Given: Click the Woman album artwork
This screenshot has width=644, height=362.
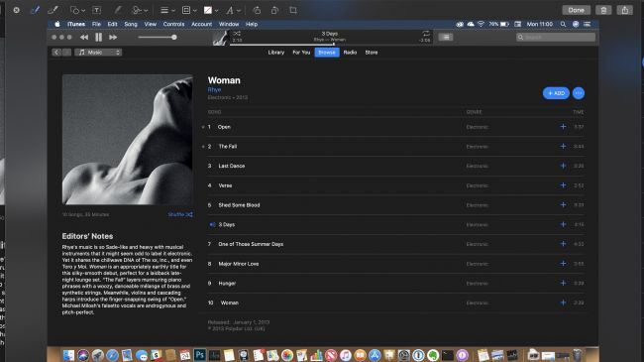Looking at the screenshot, I should tap(128, 140).
